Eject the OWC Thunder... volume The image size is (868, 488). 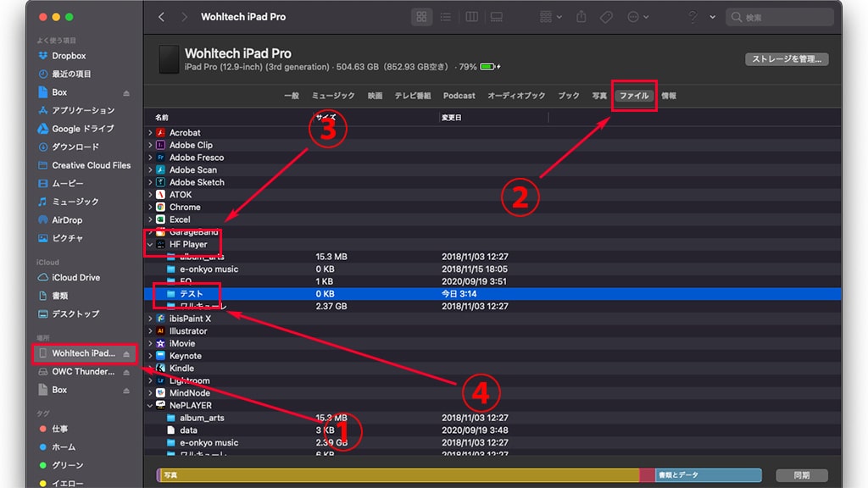coord(126,373)
